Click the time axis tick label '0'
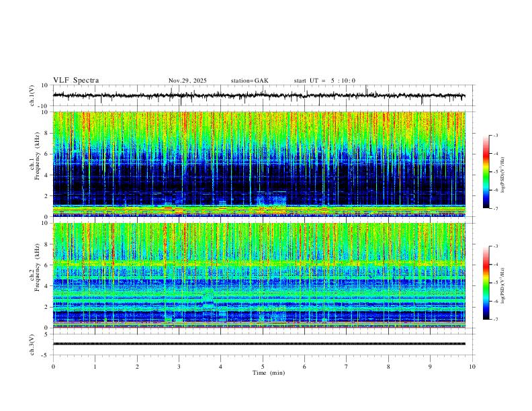The width and height of the screenshot is (532, 411). (53, 367)
